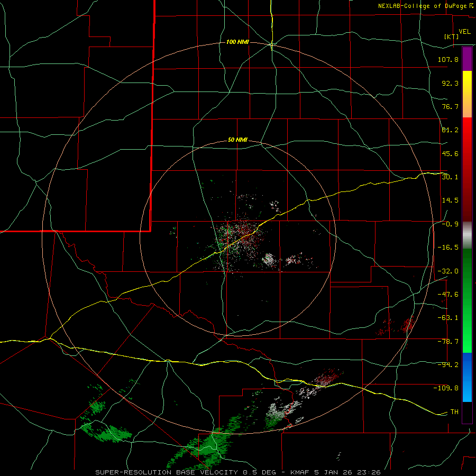This screenshot has height=476, width=476.
Task: Click the yellow-orange segment of the color bar
Action: pyautogui.click(x=467, y=94)
